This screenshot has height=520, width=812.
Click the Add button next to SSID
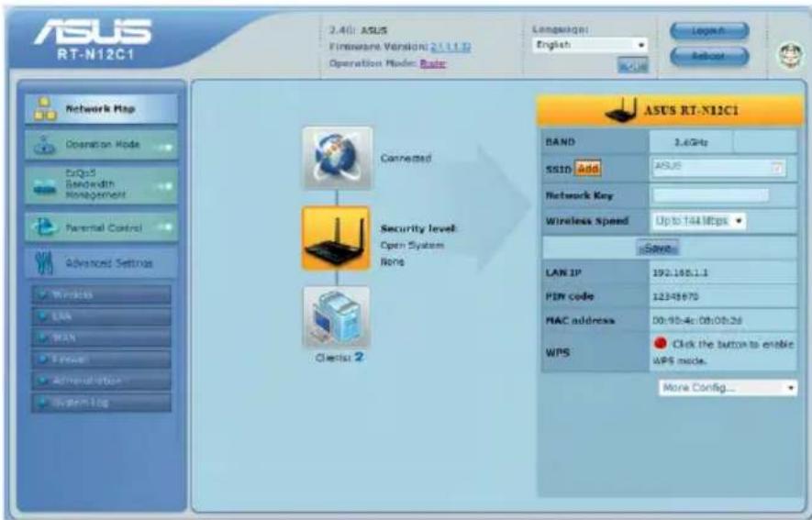pyautogui.click(x=588, y=169)
